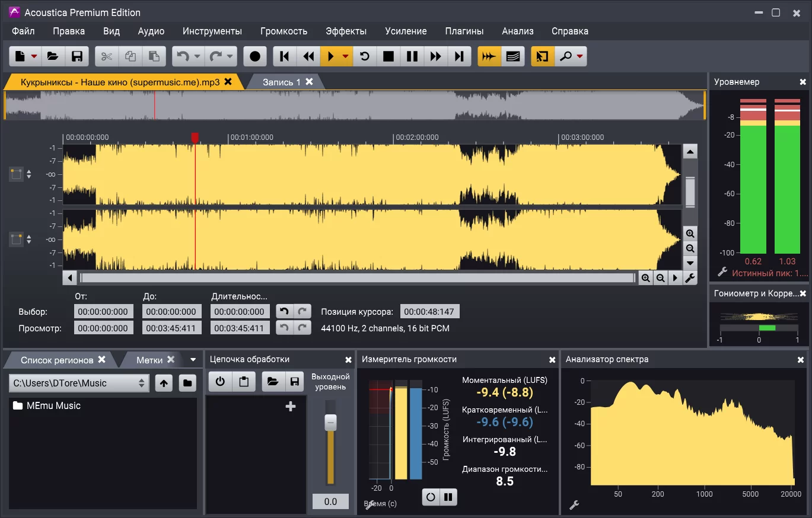812x518 pixels.
Task: Switch to the Метки tab
Action: 149,360
